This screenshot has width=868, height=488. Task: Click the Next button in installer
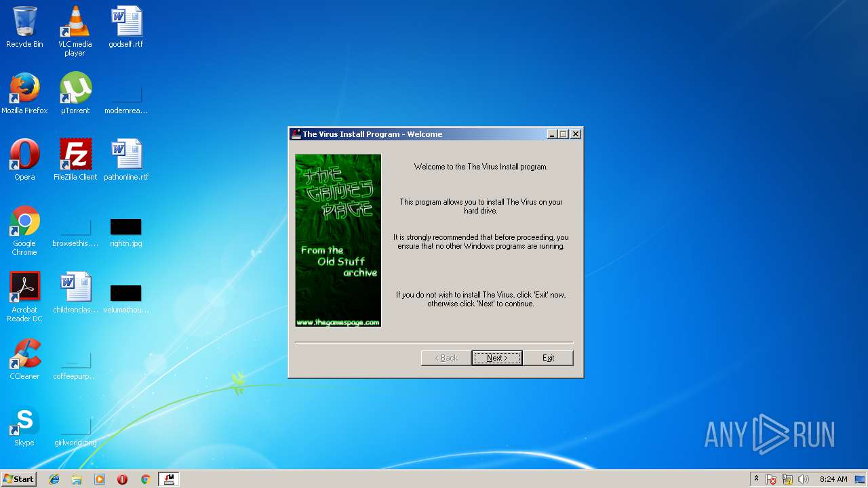[x=497, y=358]
